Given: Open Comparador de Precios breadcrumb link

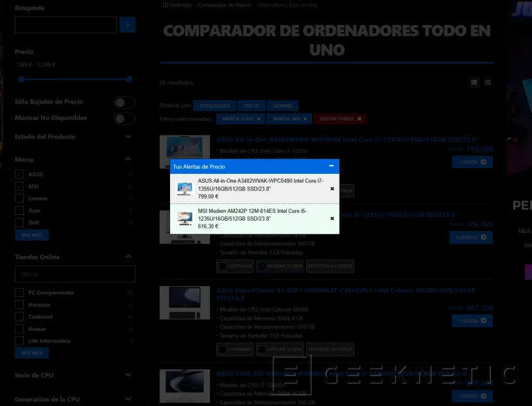Looking at the screenshot, I should (225, 5).
